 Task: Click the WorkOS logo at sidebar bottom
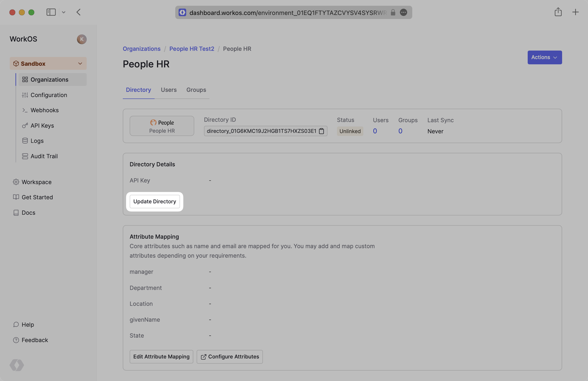(17, 365)
